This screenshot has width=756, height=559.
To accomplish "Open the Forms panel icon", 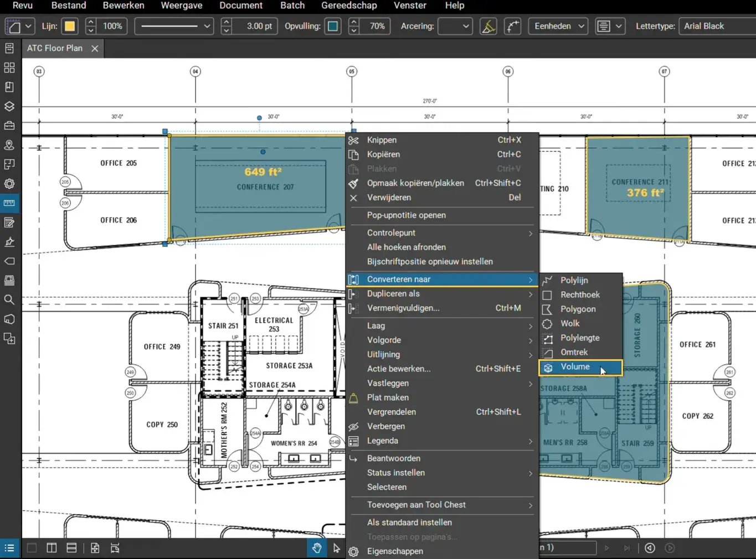I will [x=9, y=222].
